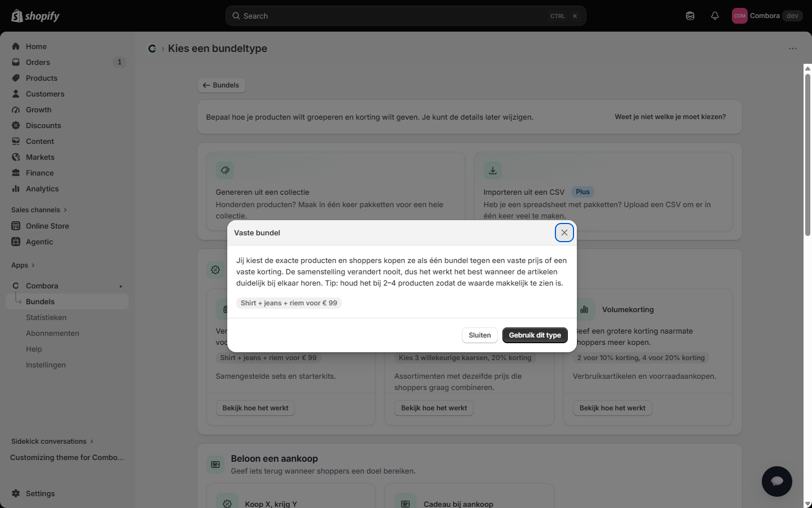Expand Sidekick conversations

click(52, 441)
